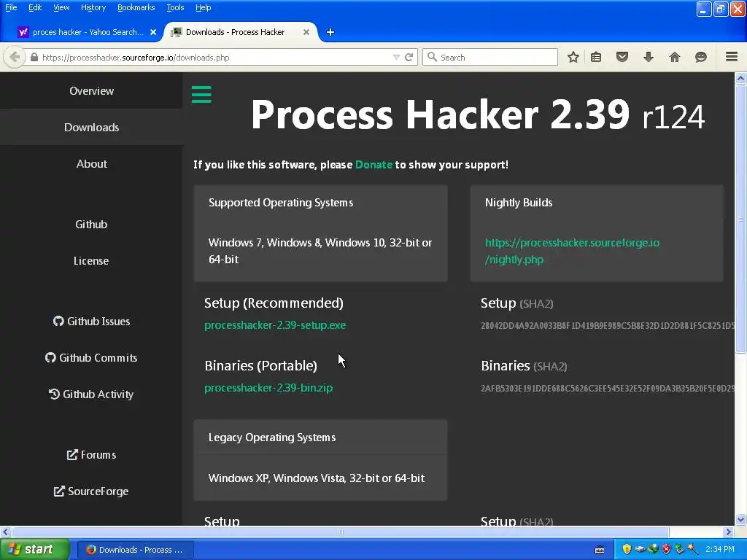Click the padlock site security icon
The height and width of the screenshot is (560, 747).
34,57
